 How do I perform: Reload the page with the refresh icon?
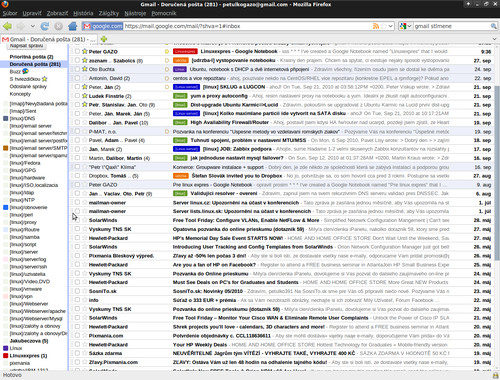point(45,26)
